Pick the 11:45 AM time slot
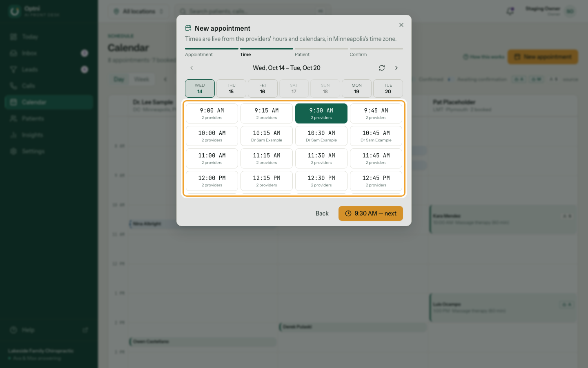Image resolution: width=588 pixels, height=368 pixels. [x=376, y=158]
